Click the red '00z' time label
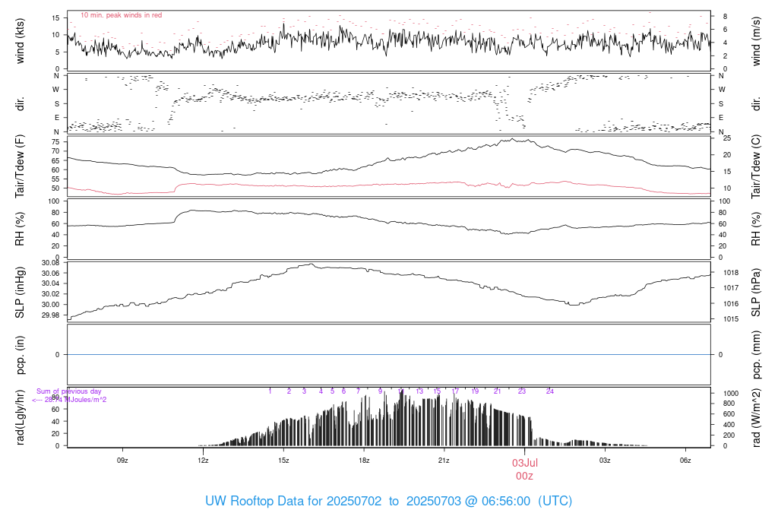This screenshot has height=532, width=778. pyautogui.click(x=524, y=477)
